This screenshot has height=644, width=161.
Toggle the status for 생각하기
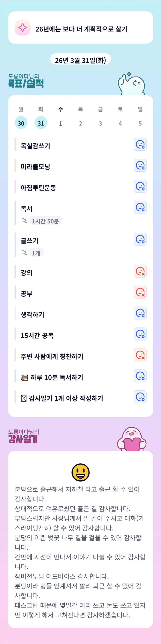(140, 313)
